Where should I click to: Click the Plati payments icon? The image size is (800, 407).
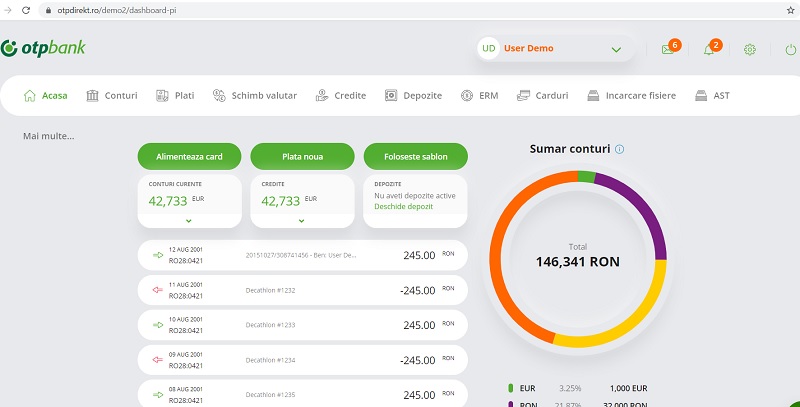pyautogui.click(x=162, y=95)
